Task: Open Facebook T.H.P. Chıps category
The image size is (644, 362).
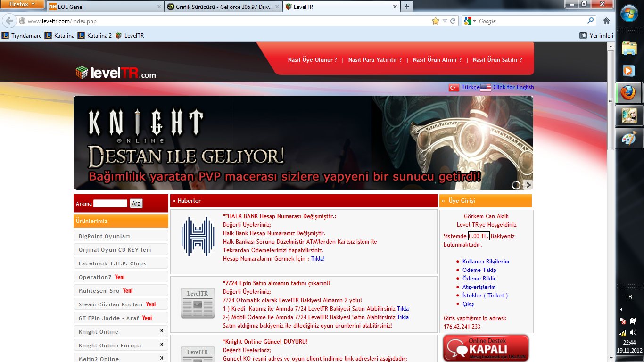Action: [x=121, y=263]
